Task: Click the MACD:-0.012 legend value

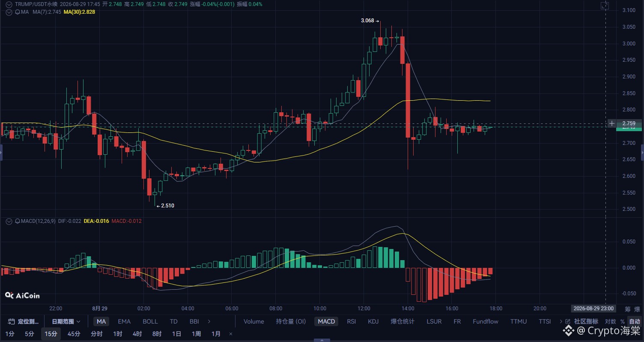Action: [127, 221]
